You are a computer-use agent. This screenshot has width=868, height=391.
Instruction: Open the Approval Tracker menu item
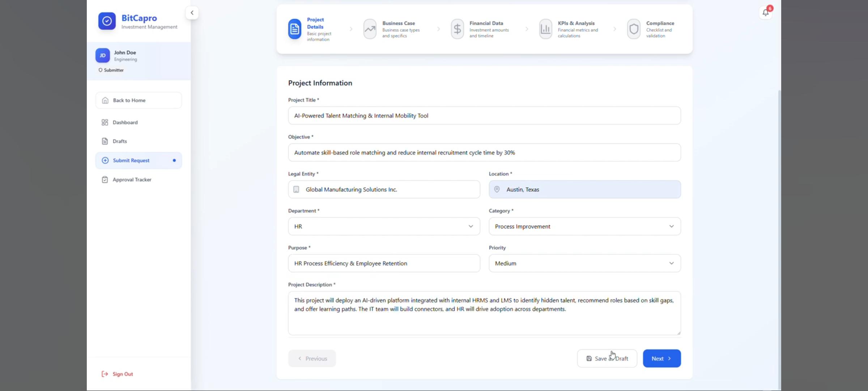(x=132, y=180)
